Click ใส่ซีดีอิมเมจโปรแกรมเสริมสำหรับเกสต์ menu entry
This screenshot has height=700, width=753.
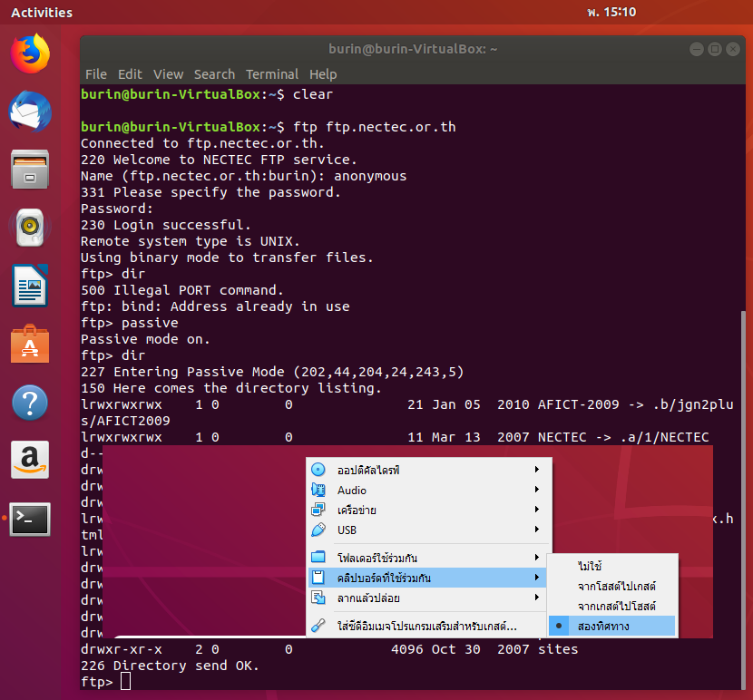[x=426, y=626]
